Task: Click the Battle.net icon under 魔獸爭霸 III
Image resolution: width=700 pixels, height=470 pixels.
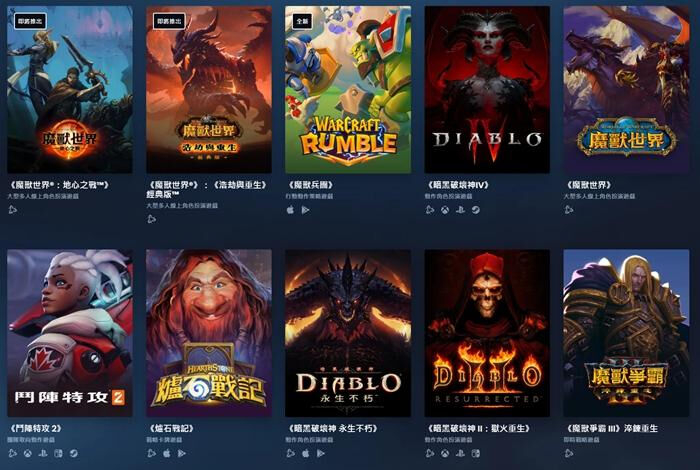Action: 569,453
